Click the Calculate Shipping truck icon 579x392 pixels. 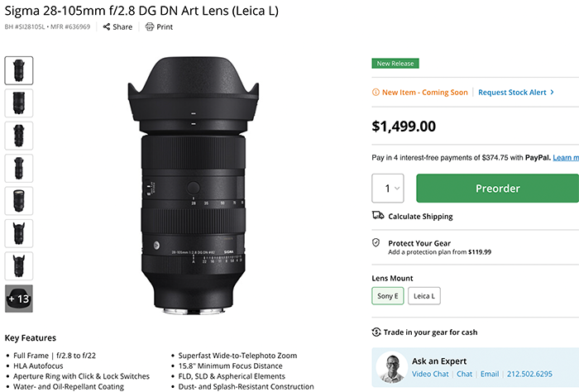[x=379, y=216]
